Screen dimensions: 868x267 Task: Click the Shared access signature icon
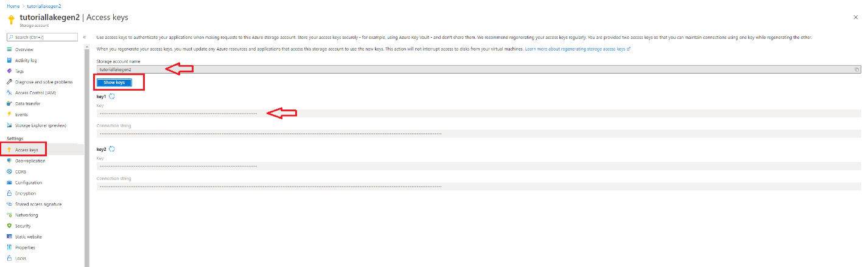(9, 204)
